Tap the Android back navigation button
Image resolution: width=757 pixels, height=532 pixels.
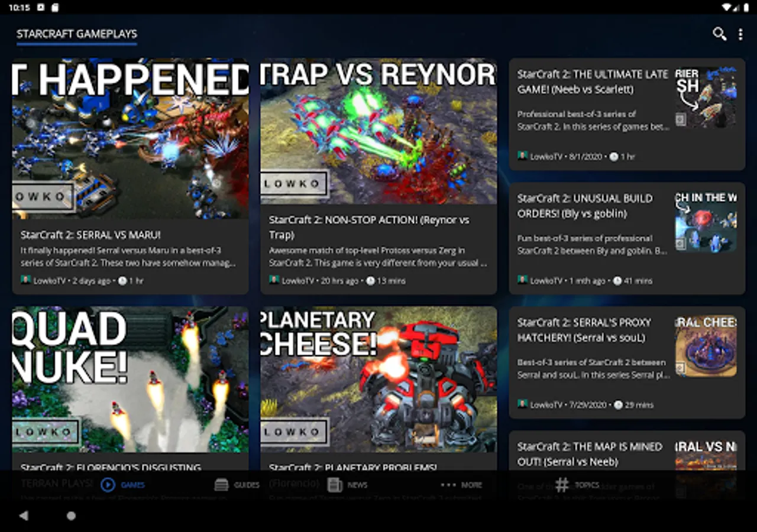pos(24,515)
